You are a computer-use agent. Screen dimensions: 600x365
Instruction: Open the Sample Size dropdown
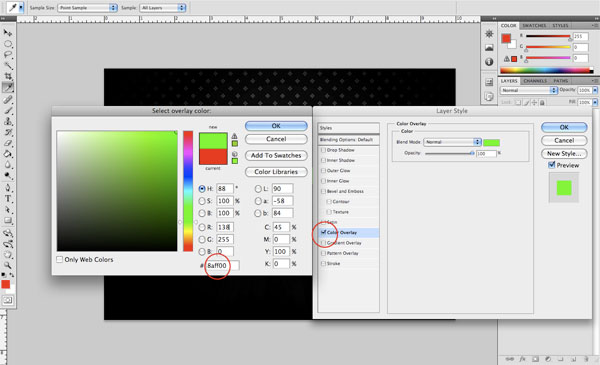[87, 8]
